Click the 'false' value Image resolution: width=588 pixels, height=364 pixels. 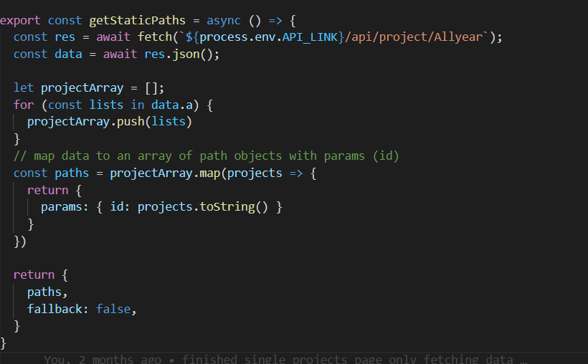[x=113, y=310]
